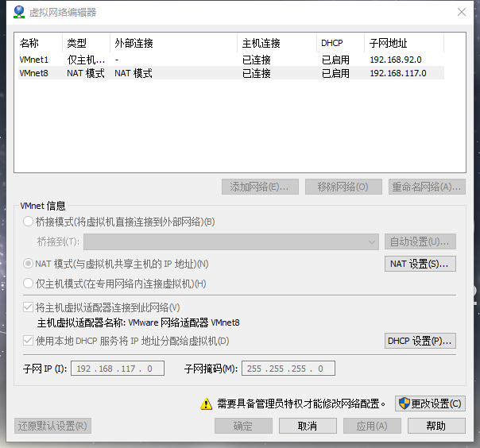Click 移除网络(O) button
The image size is (480, 448).
343,187
